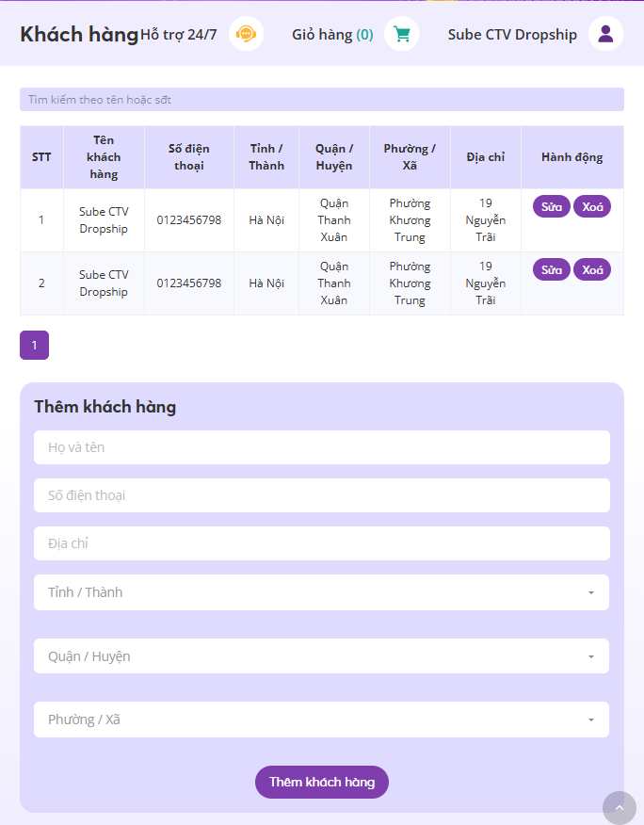The height and width of the screenshot is (825, 644).
Task: Click the Địa chỉ input field
Action: pyautogui.click(x=322, y=543)
